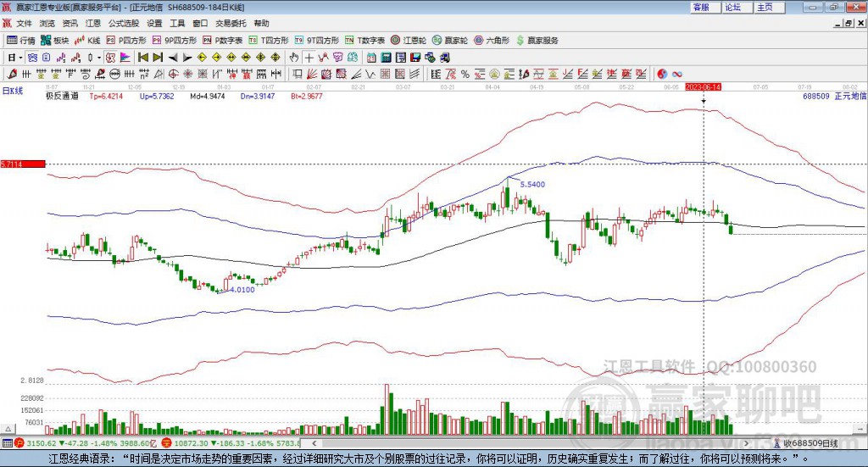The width and height of the screenshot is (868, 467).
Task: Click the black right arrow icon
Action: coord(187,58)
